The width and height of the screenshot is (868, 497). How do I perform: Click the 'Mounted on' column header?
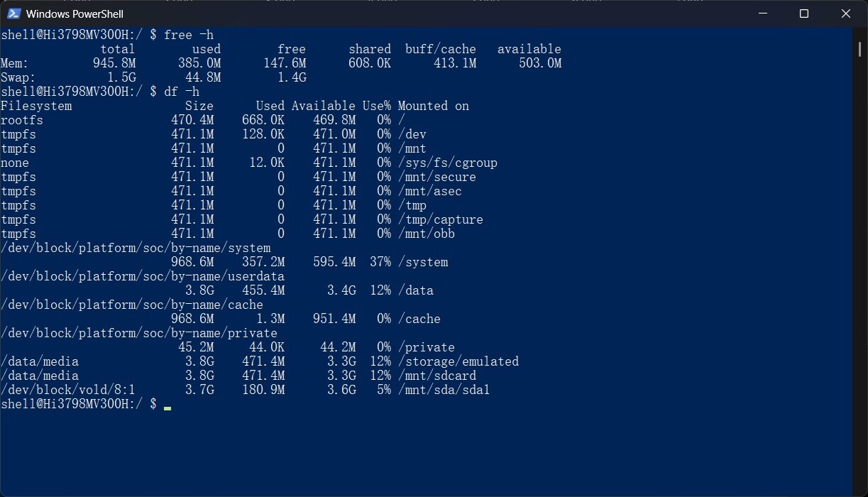[x=434, y=106]
